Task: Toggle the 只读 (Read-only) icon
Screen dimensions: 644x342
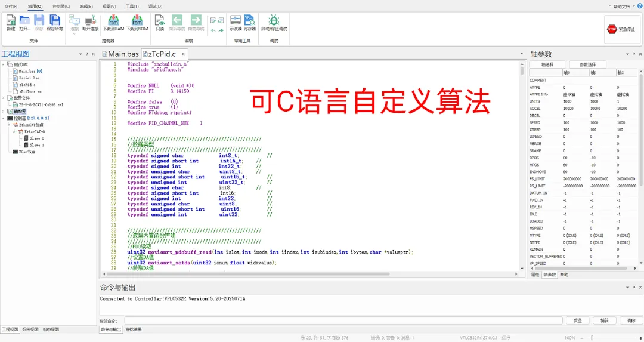Action: click(159, 20)
